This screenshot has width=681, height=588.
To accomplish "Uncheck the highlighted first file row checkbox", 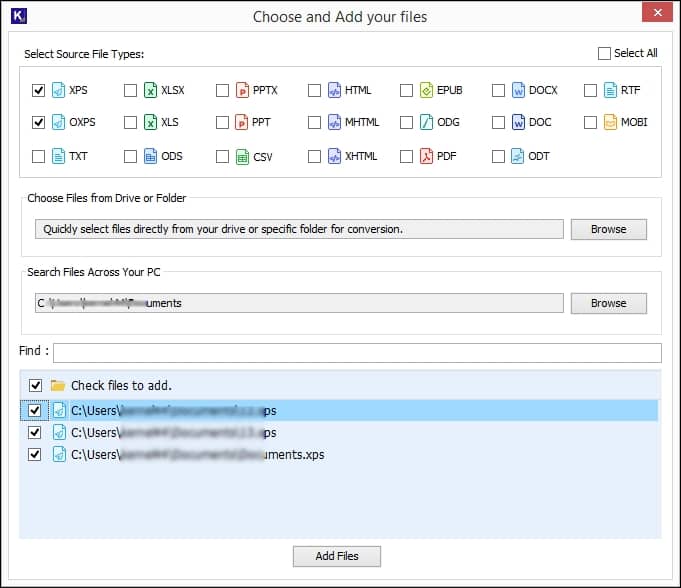I will [34, 410].
